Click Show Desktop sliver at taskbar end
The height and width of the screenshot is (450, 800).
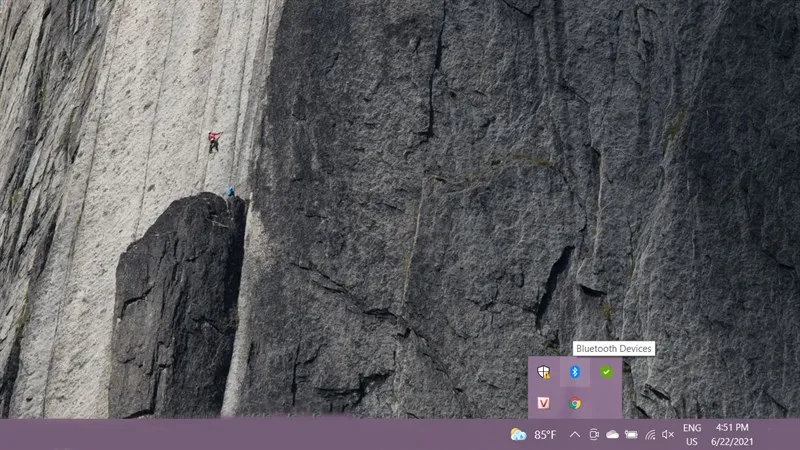[797, 434]
